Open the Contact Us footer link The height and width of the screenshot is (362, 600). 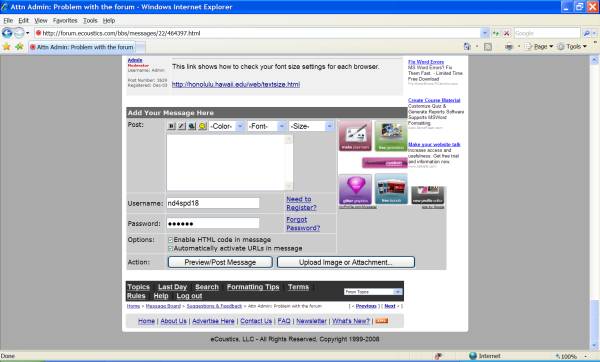256,321
